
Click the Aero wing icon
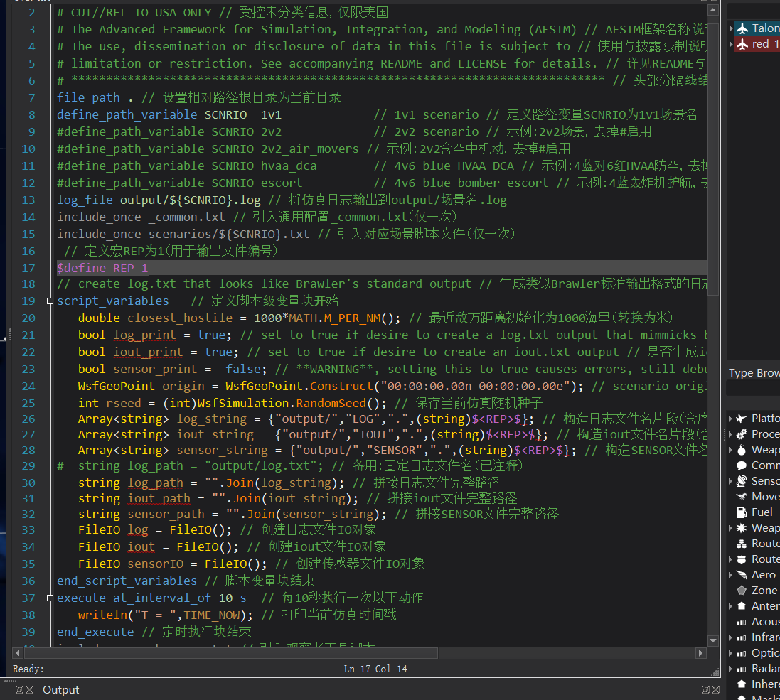[x=742, y=575]
